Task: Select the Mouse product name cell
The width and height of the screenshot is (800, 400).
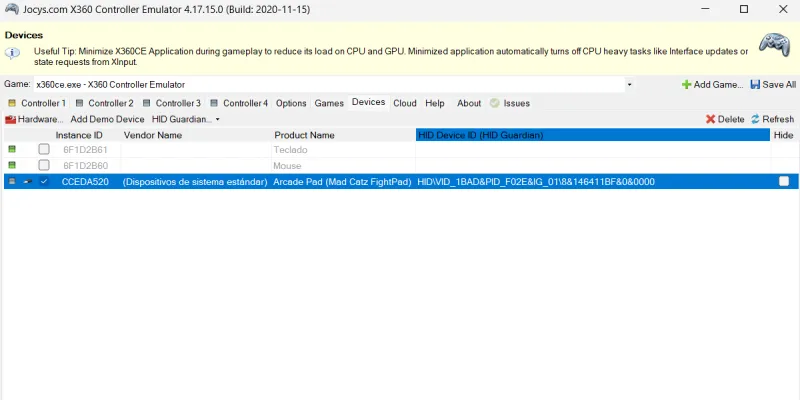Action: pos(343,165)
